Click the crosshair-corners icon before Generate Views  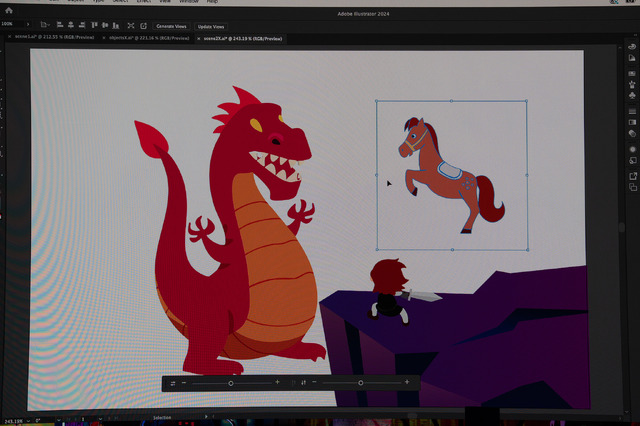click(131, 26)
